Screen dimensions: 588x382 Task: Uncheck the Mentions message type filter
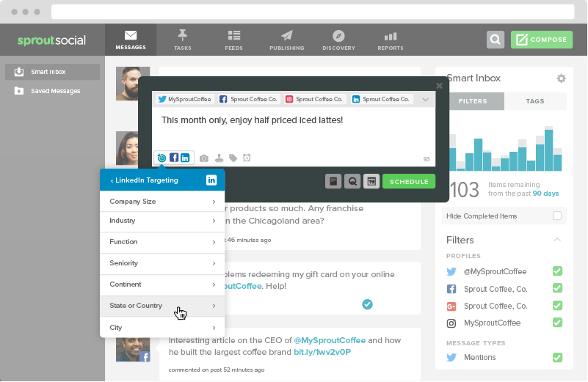pos(558,358)
